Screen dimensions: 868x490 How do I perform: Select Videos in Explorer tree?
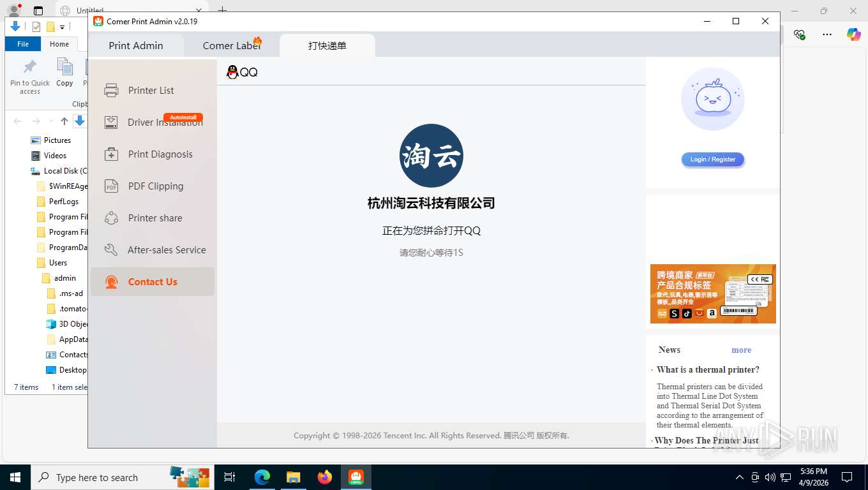(55, 156)
